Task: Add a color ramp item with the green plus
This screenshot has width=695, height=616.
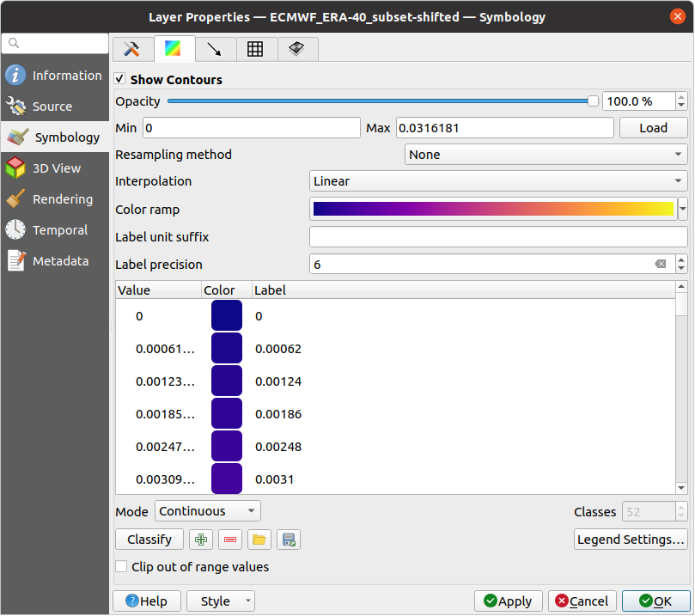Action: coord(201,540)
